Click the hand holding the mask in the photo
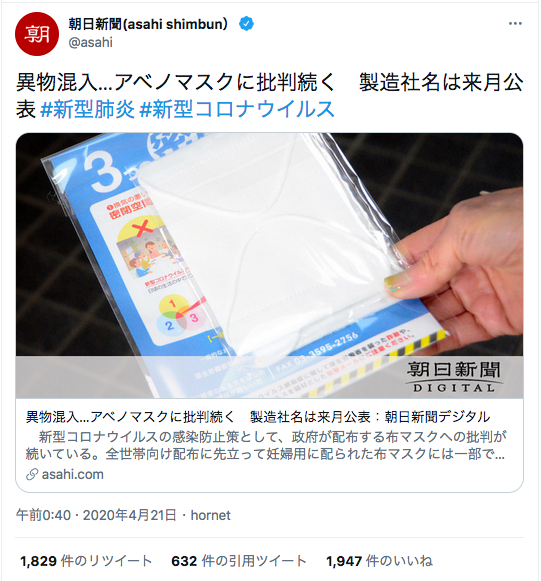 coord(461,269)
